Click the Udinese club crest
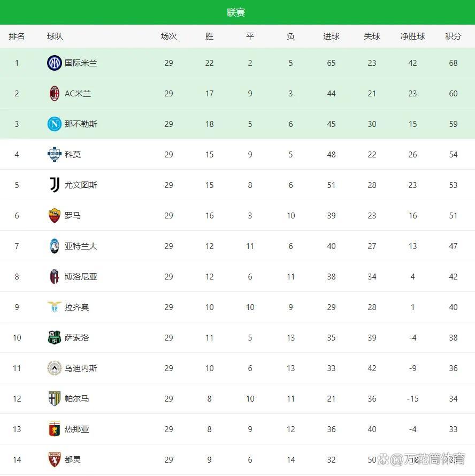 point(55,368)
